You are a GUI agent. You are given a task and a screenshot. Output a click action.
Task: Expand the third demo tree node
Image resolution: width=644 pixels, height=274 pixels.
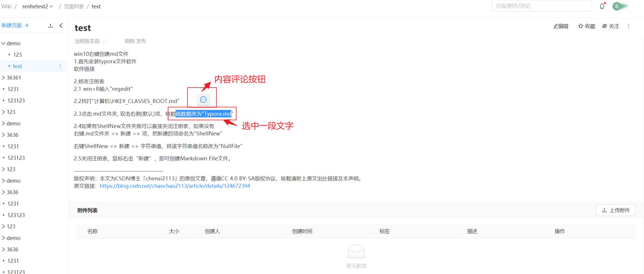(4, 181)
